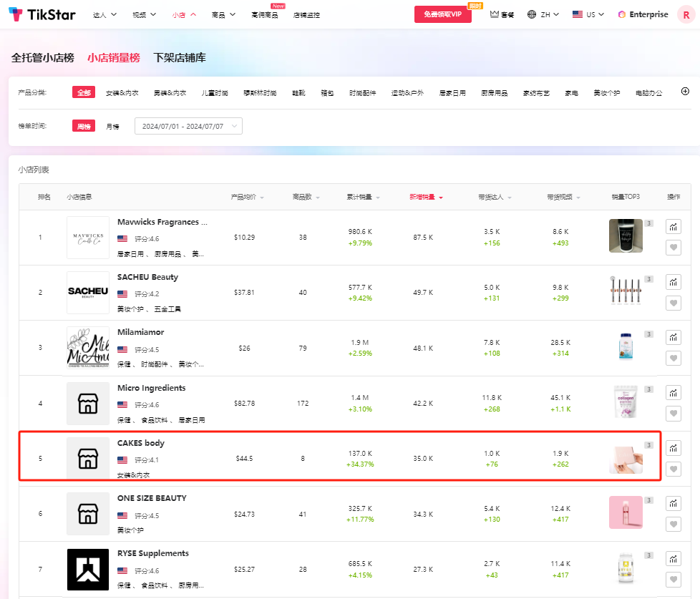Open the user avatar R menu
The image size is (700, 599).
(x=686, y=15)
